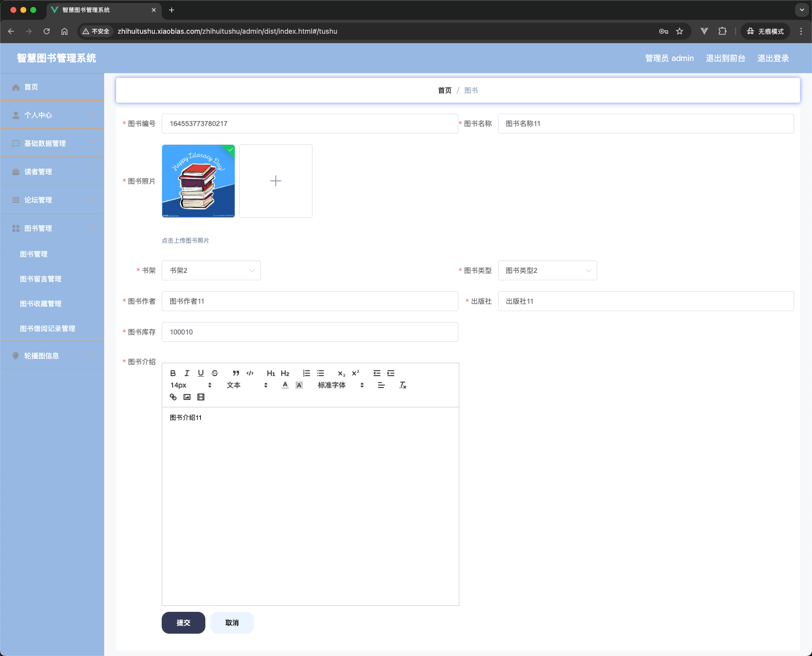Focus the 出版社 input field

(646, 301)
